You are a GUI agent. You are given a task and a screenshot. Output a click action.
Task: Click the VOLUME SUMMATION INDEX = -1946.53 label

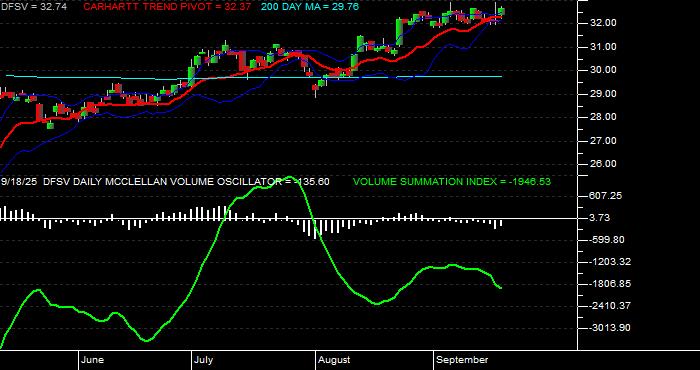point(452,182)
